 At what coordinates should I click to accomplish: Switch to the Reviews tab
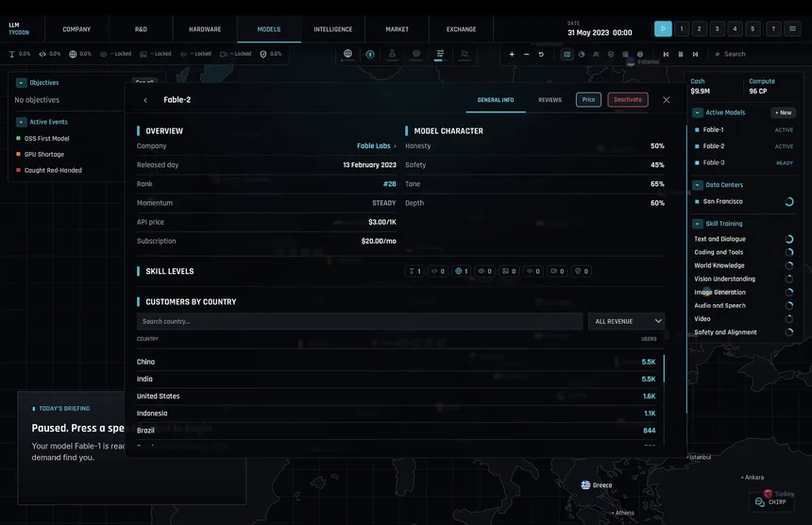550,100
